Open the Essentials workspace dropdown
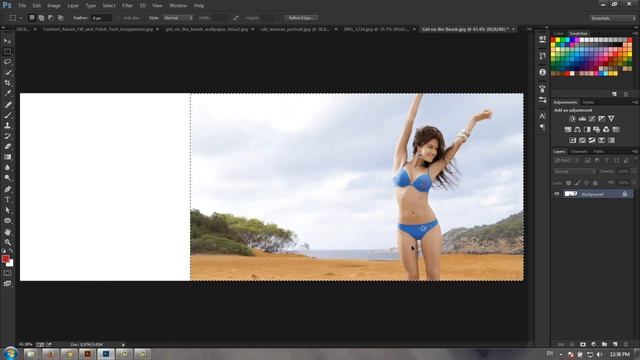The width and height of the screenshot is (640, 360). pos(612,18)
